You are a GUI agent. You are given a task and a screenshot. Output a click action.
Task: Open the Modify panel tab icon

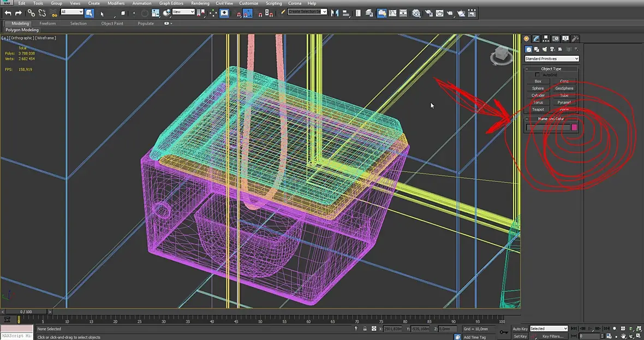coord(536,39)
